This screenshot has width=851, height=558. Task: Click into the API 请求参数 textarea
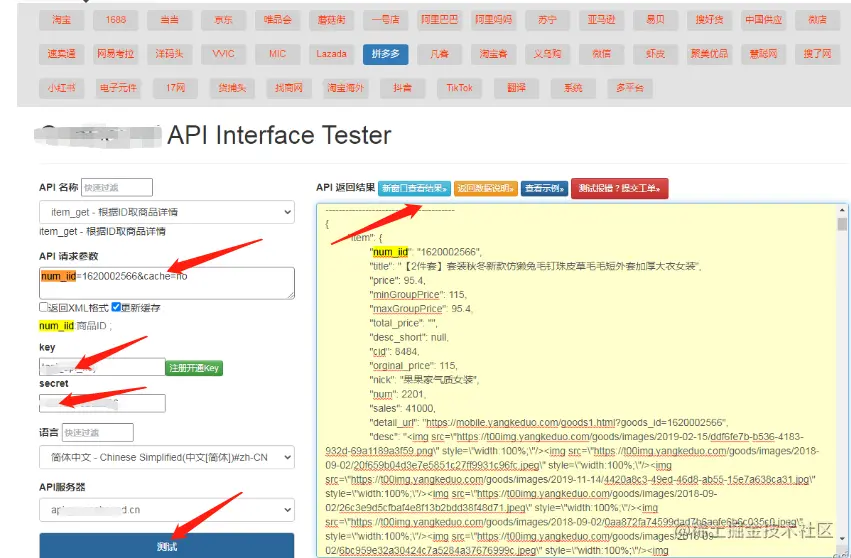(x=167, y=283)
